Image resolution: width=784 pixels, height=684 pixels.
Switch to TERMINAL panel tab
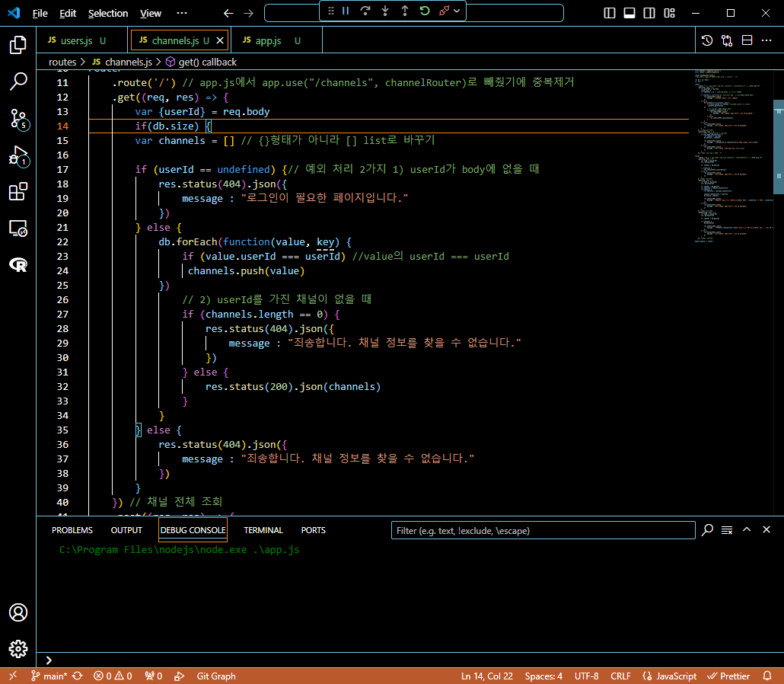pos(263,530)
